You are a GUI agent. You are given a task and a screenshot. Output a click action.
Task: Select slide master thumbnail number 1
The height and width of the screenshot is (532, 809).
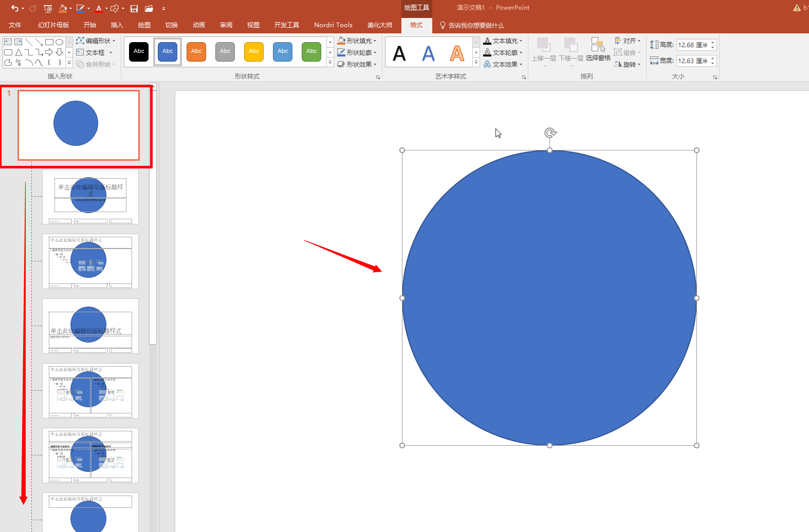tap(78, 125)
